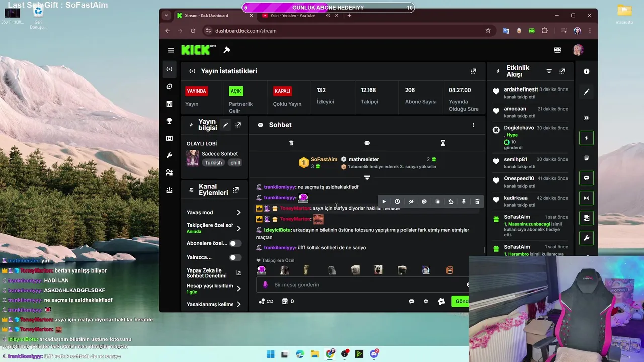Image resolution: width=644 pixels, height=362 pixels.
Task: Pop out the Yayın İstatistikleri panel
Action: 473,71
